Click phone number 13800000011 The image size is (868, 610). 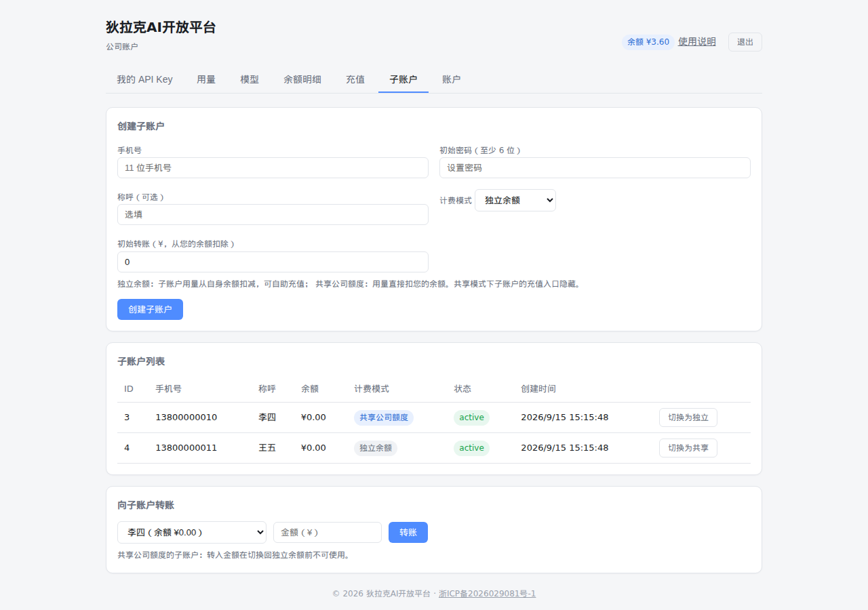tap(186, 448)
